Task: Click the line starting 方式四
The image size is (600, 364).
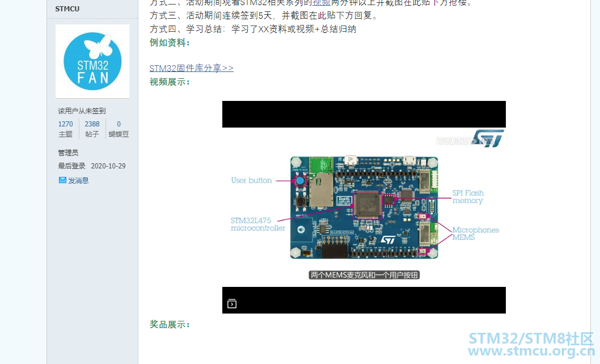Action: coord(253,29)
